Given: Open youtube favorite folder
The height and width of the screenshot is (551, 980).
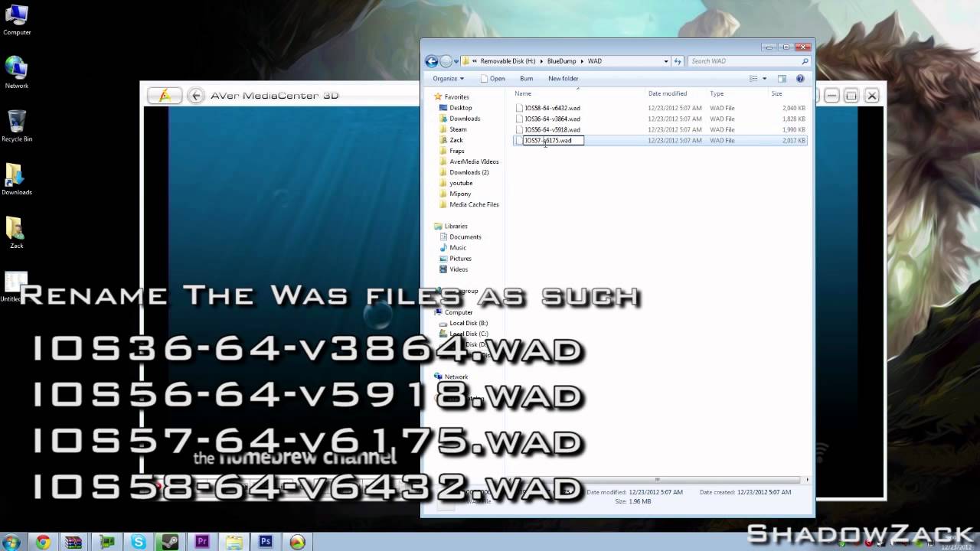Looking at the screenshot, I should (x=461, y=183).
